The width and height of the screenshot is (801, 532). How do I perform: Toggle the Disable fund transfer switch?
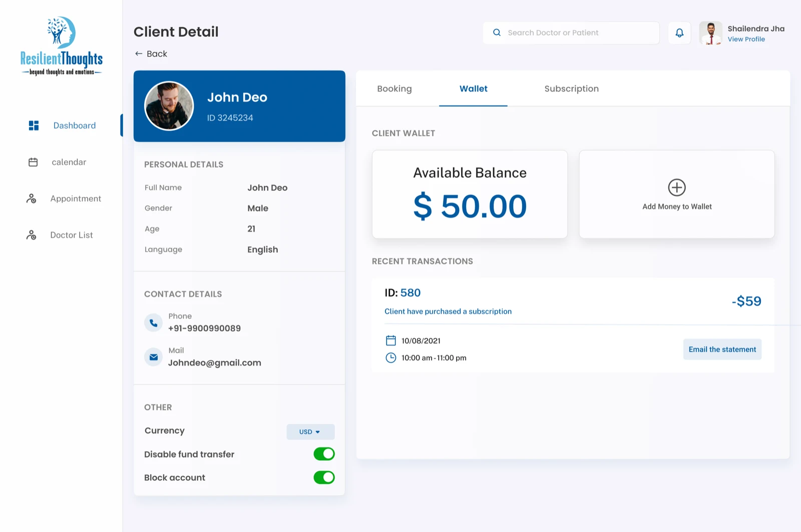[324, 454]
